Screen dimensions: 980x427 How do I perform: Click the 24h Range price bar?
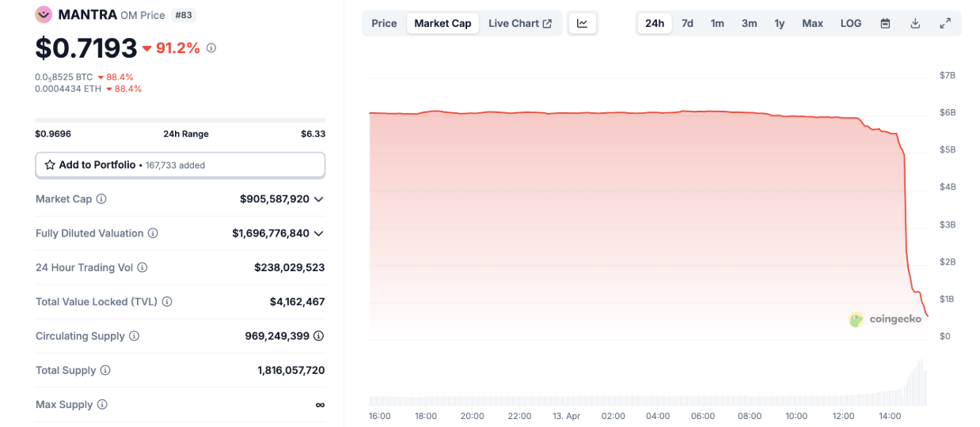pos(180,120)
